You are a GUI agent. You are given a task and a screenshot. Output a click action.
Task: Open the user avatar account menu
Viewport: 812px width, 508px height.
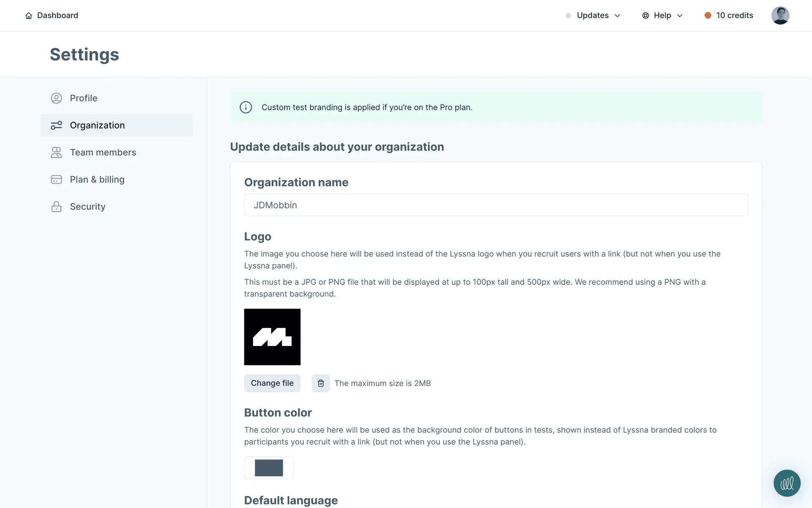pyautogui.click(x=780, y=16)
